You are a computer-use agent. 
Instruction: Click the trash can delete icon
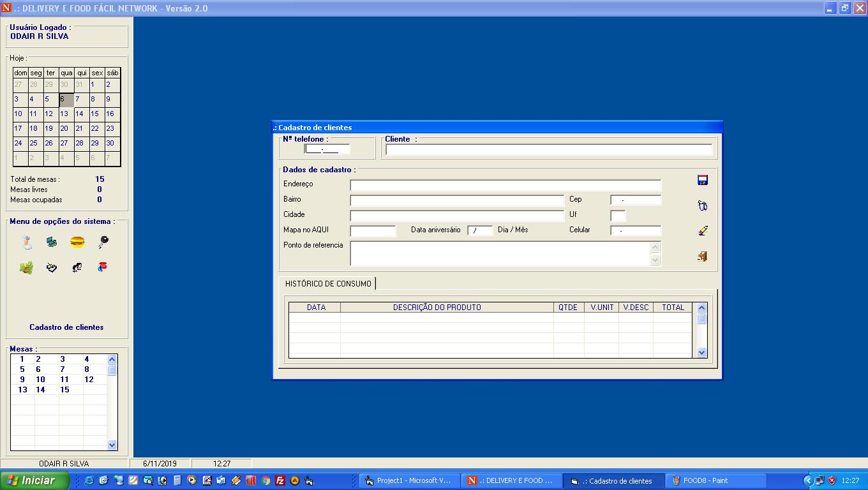tap(703, 205)
